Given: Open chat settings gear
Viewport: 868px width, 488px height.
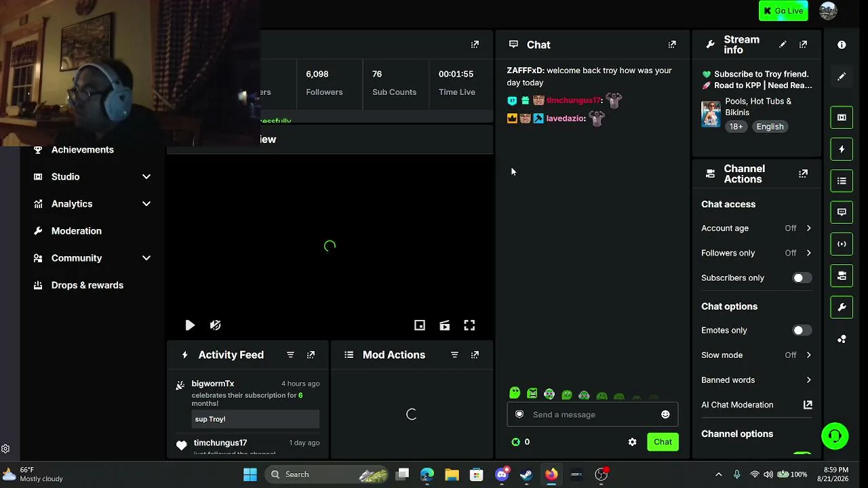Looking at the screenshot, I should (x=632, y=442).
